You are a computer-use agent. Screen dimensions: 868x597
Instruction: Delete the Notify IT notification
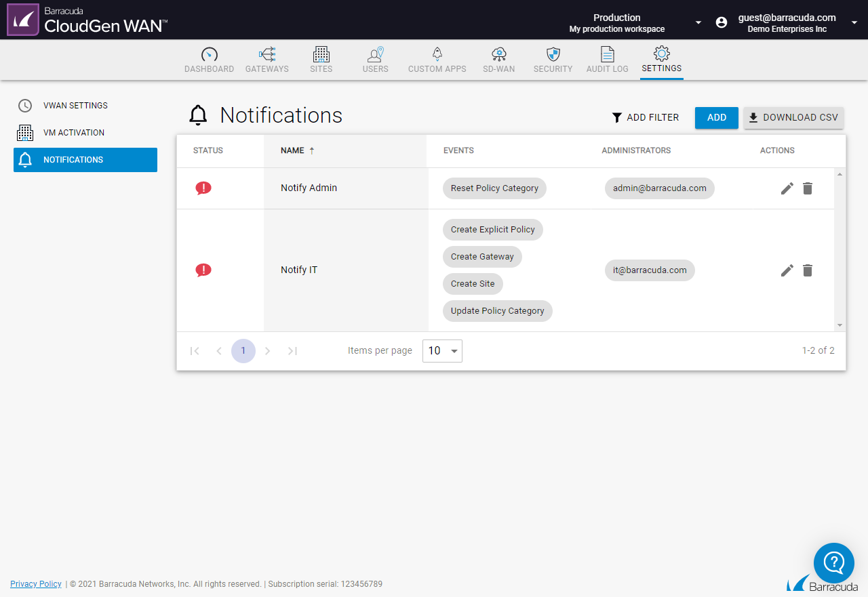coord(807,270)
